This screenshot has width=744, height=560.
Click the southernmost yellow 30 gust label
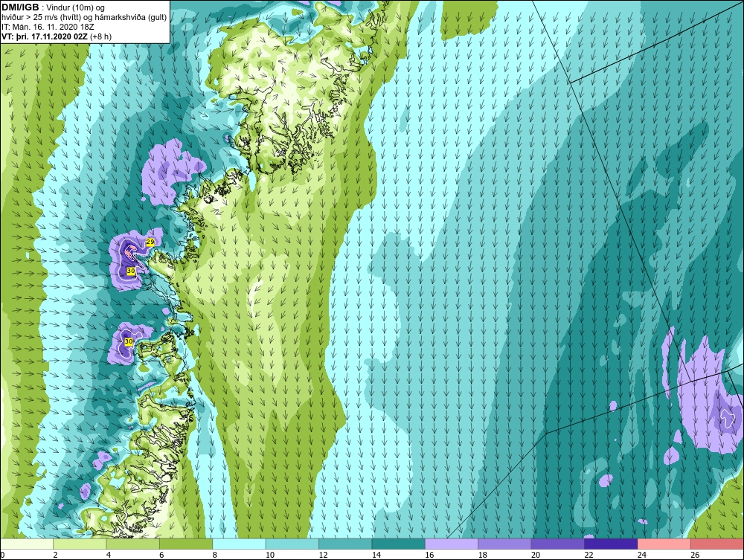click(x=129, y=341)
